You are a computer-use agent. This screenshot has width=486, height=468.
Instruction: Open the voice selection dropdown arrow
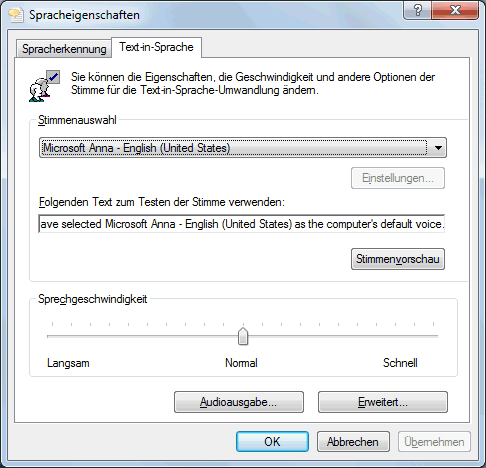point(438,148)
